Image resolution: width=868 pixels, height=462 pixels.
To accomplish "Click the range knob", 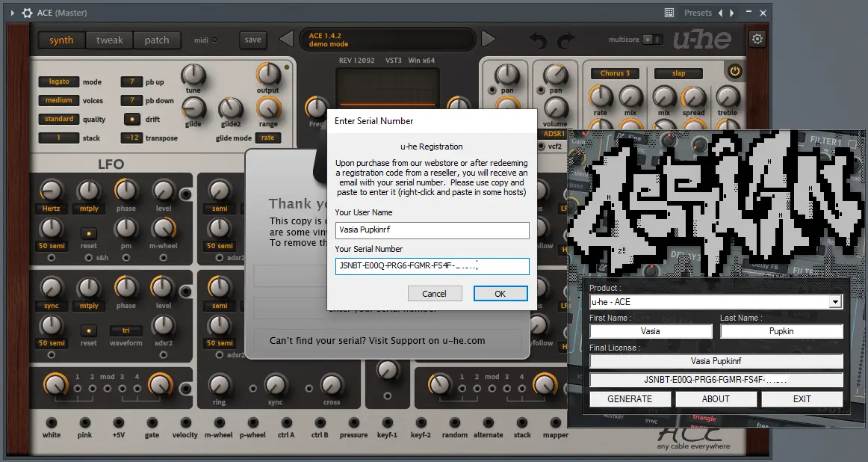I will tap(268, 108).
